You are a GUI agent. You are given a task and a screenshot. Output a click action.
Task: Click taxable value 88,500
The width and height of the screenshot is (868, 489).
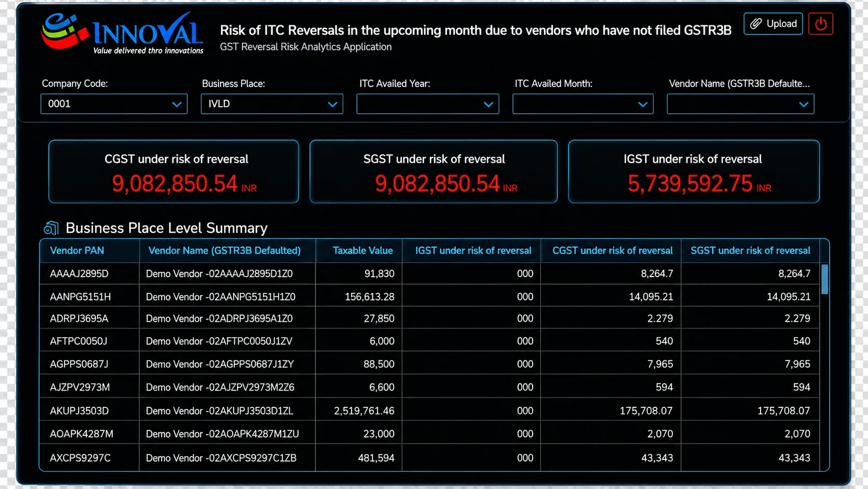point(378,364)
